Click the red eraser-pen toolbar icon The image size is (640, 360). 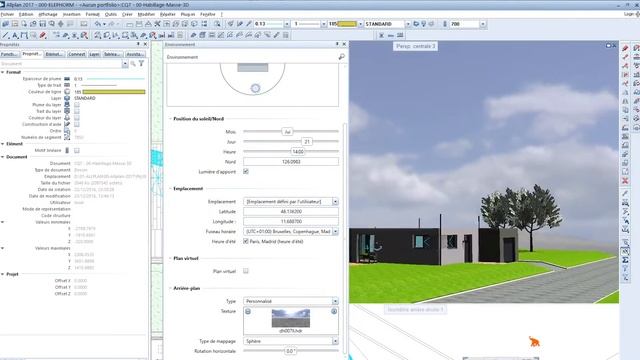pyautogui.click(x=43, y=36)
